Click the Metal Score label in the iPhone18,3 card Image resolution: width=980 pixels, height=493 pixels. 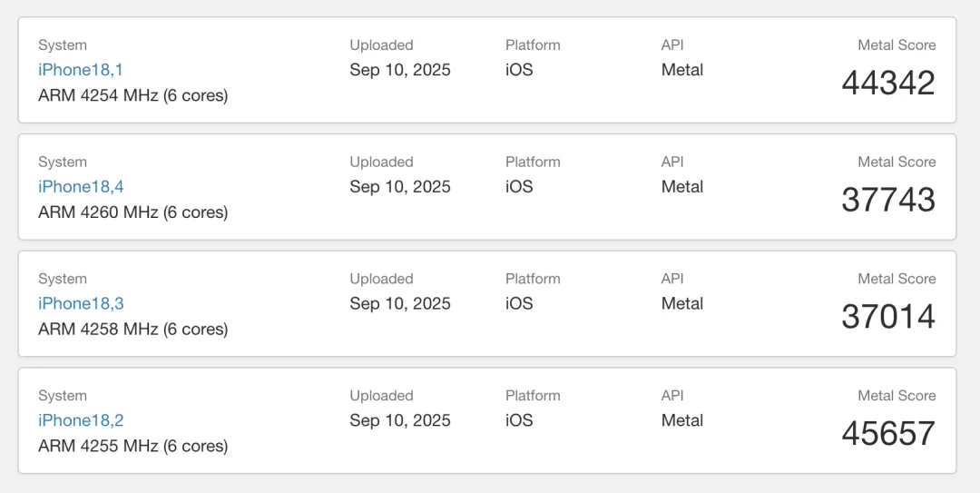[x=897, y=279]
